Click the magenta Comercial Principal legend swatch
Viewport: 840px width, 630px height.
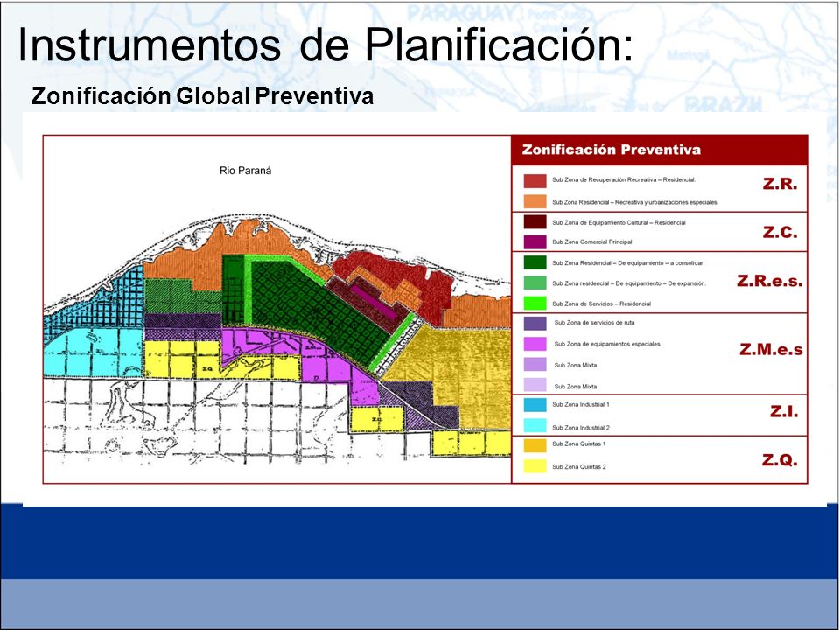point(535,241)
